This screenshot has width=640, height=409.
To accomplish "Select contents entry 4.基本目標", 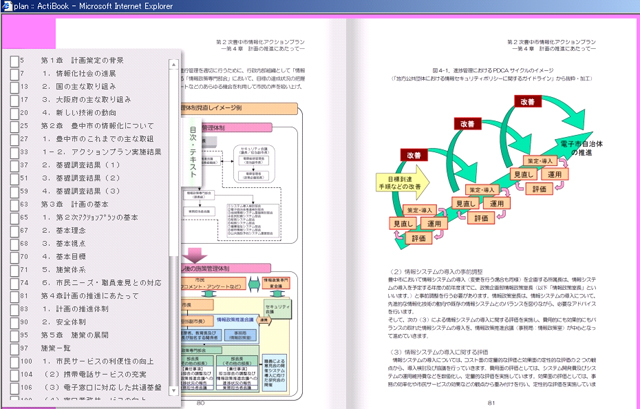I will pyautogui.click(x=64, y=256).
